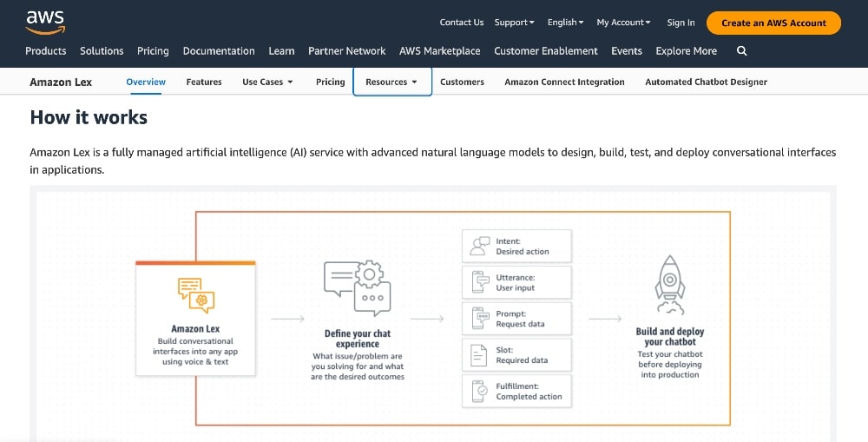Select the Overview tab
Screen dimensions: 868x442
146,82
